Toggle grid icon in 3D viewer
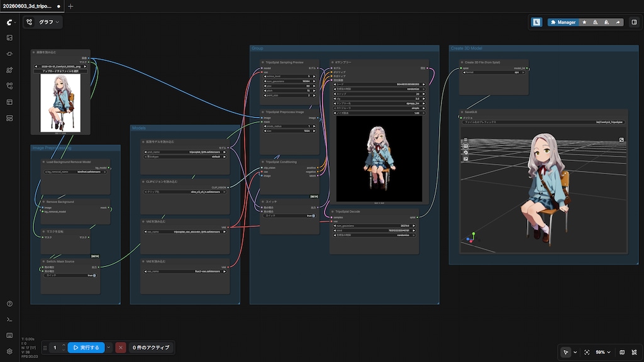Viewport: 644px width, 362px height. 465,146
